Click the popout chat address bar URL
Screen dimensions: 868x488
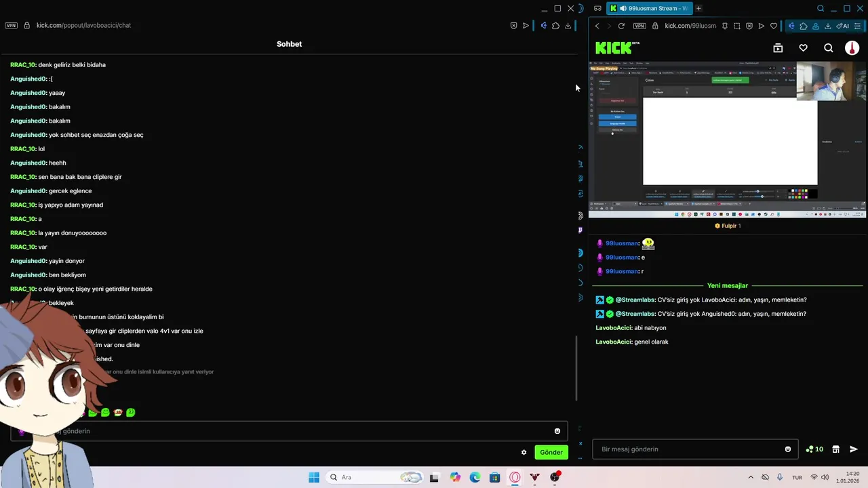coord(83,25)
